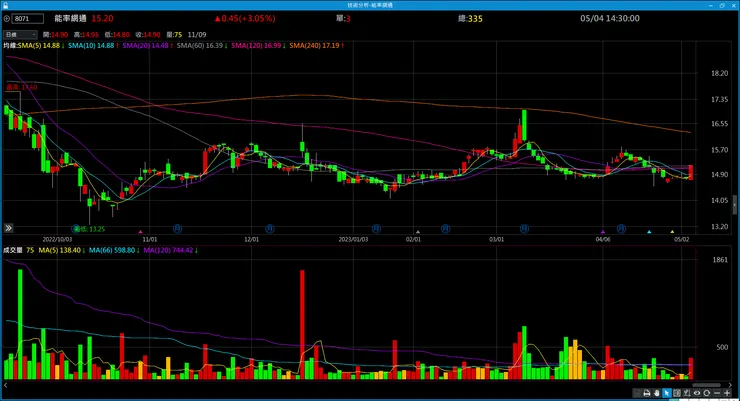Click the magenta triangle marker near 11/01
The image size is (740, 401).
point(140,232)
